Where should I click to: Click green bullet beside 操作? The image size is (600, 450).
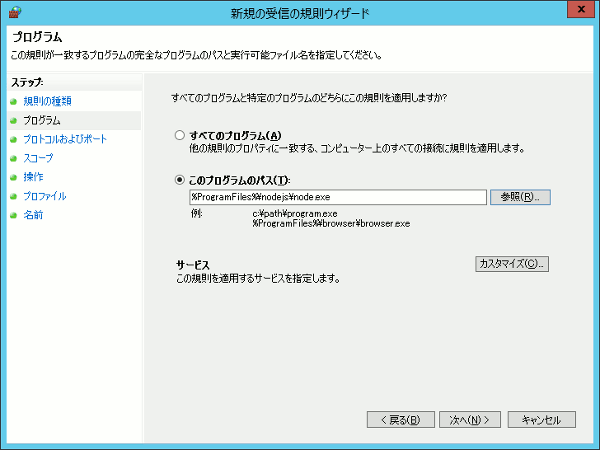click(14, 177)
